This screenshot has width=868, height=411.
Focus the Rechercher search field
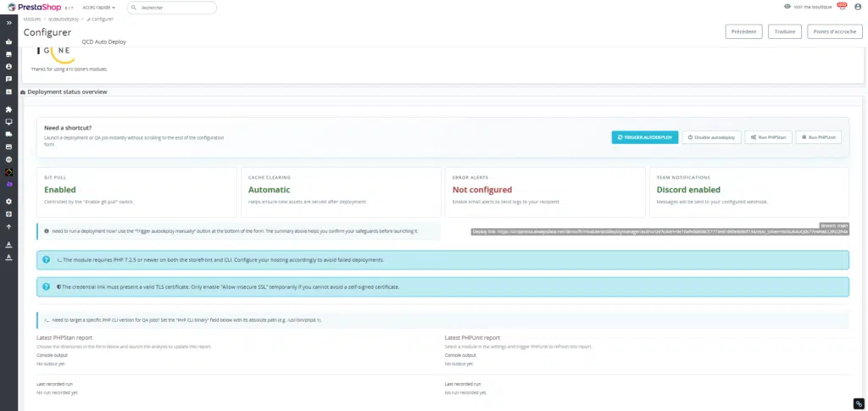(x=171, y=8)
